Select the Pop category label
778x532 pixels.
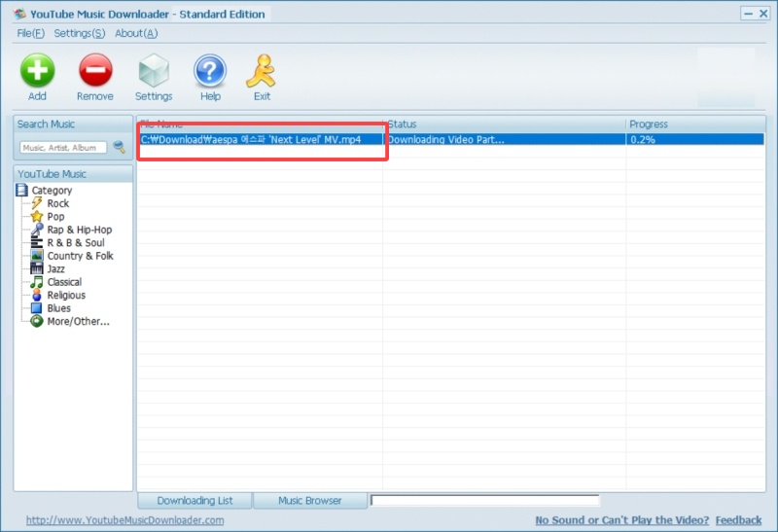55,216
